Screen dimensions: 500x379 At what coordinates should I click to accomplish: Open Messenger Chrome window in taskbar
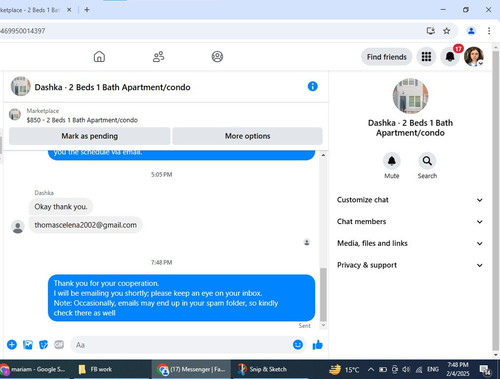click(x=192, y=369)
